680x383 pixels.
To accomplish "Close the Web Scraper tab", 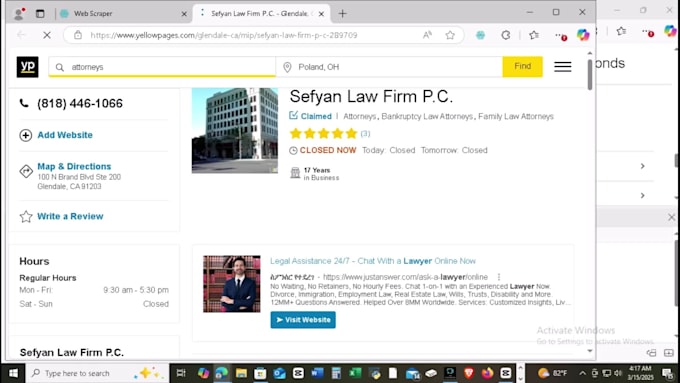I will pos(184,14).
